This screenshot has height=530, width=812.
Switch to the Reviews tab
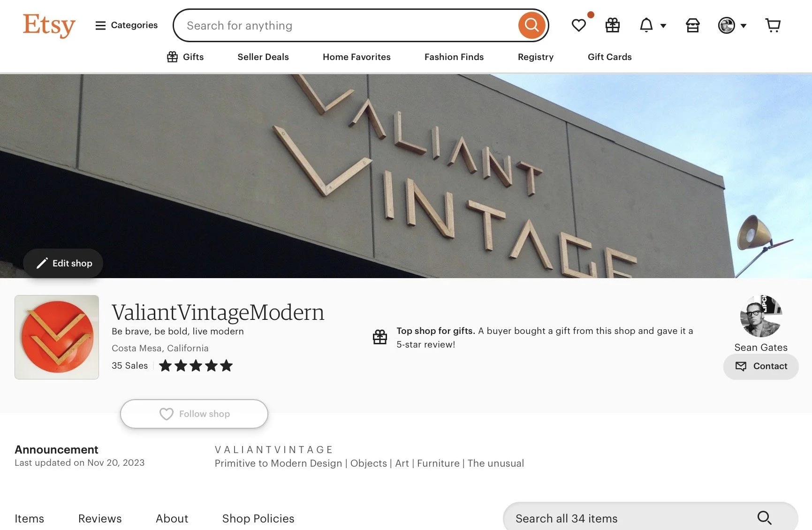click(100, 518)
